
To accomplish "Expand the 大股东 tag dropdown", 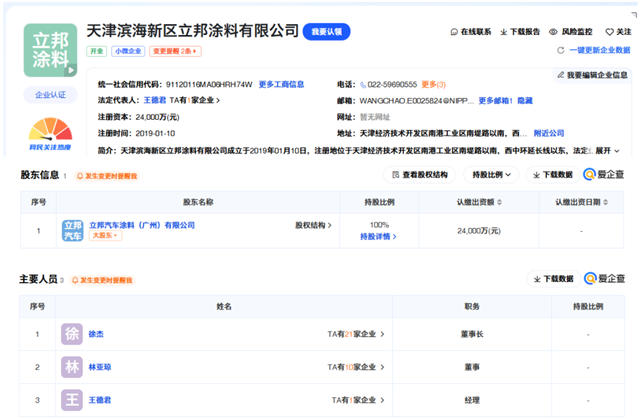I will coord(106,237).
